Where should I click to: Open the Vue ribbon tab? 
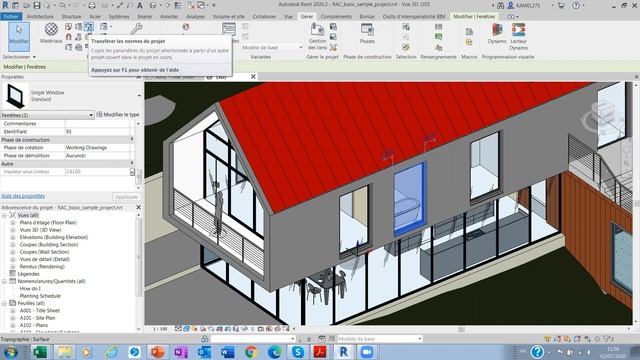pos(289,16)
